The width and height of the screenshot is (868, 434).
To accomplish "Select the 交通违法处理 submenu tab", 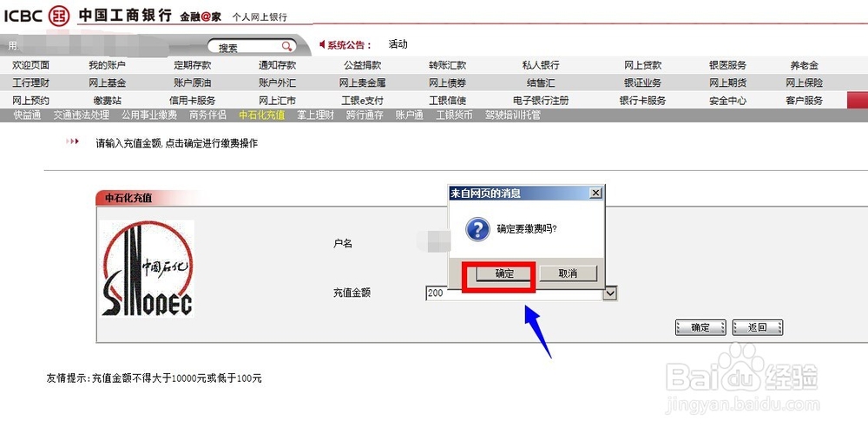I will click(82, 115).
